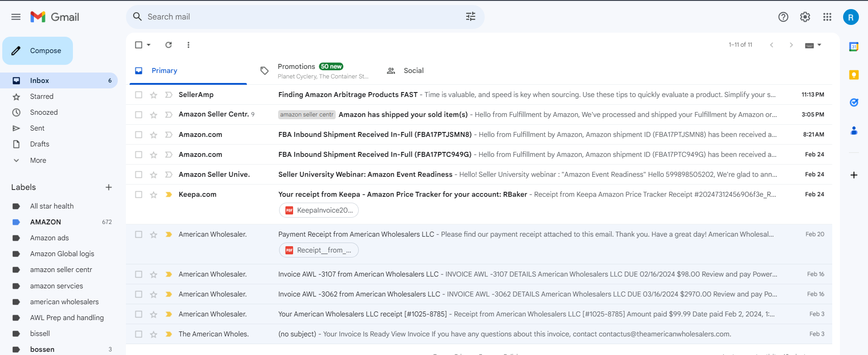Viewport: 868px width, 355px height.
Task: Go to the newer messages arrow
Action: click(x=772, y=45)
